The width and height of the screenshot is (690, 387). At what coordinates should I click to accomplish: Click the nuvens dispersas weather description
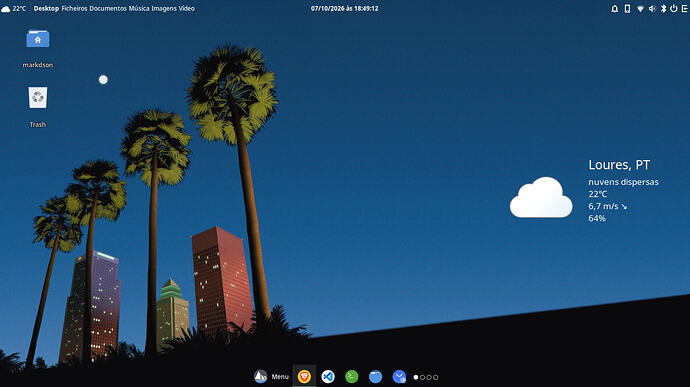click(x=624, y=182)
